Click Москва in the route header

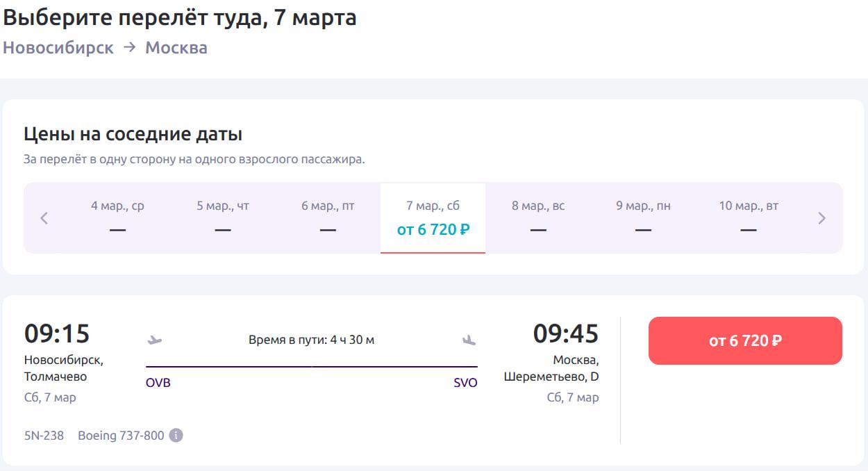[x=176, y=48]
